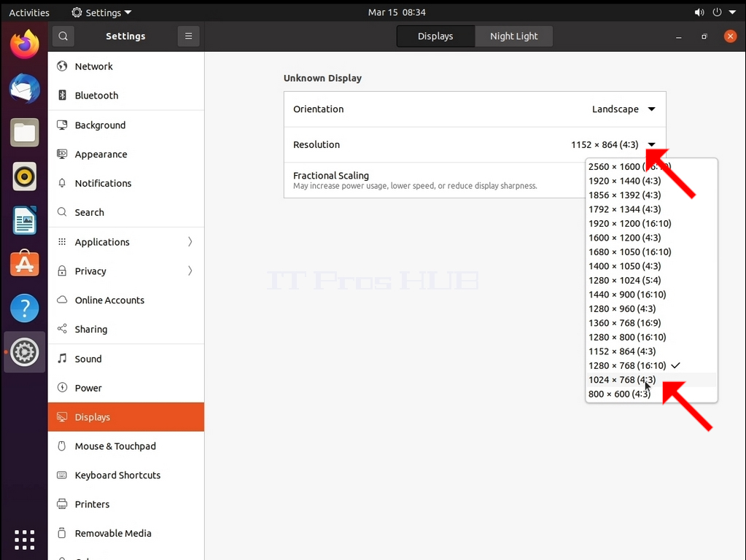Viewport: 746px width, 560px height.
Task: Select Network in the sidebar
Action: pyautogui.click(x=126, y=66)
